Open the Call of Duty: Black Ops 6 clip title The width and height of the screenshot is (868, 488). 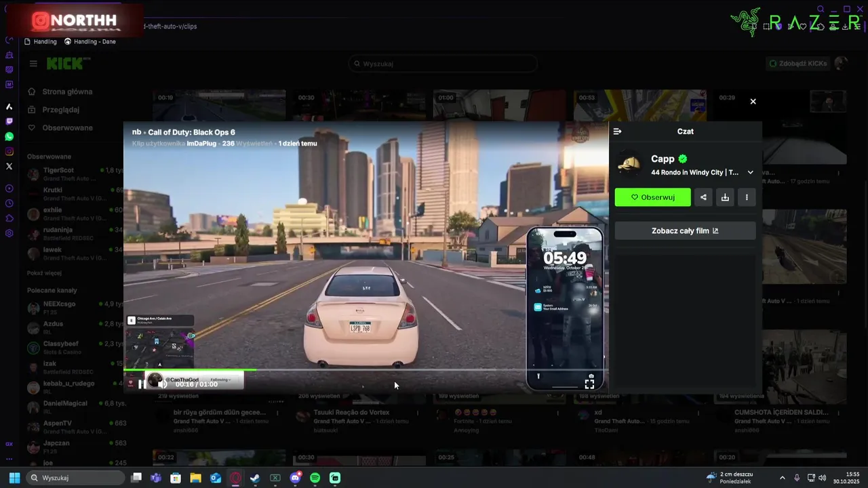click(x=191, y=132)
